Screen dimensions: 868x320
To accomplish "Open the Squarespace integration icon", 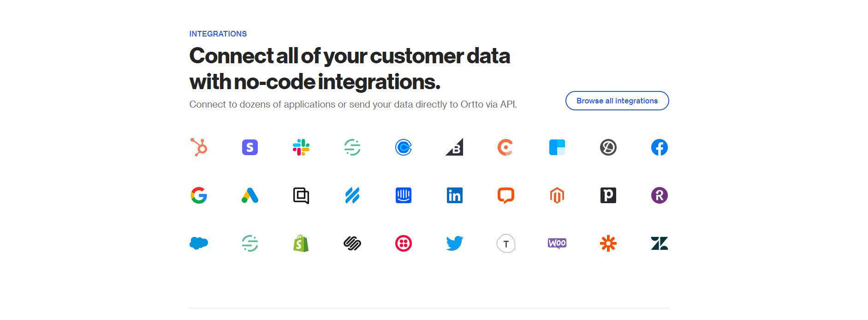I will click(x=352, y=243).
